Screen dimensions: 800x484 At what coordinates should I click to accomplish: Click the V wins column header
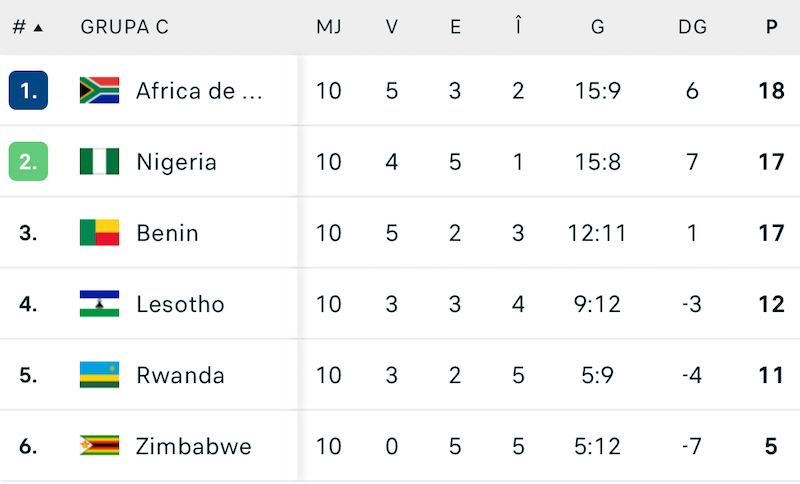[392, 28]
